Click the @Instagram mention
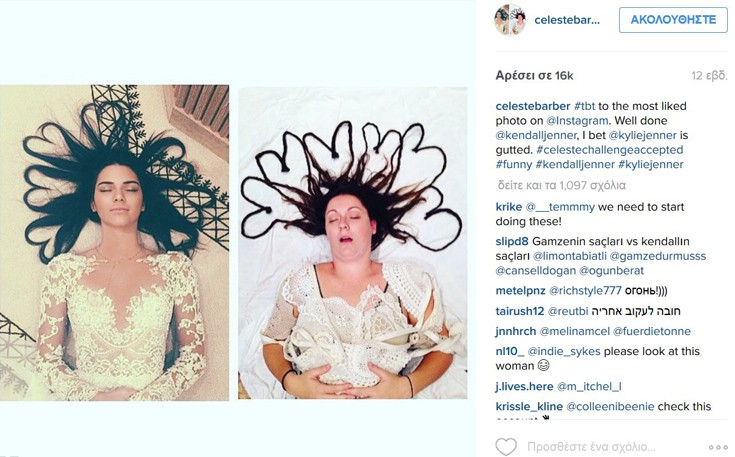The height and width of the screenshot is (457, 735). coord(577,121)
